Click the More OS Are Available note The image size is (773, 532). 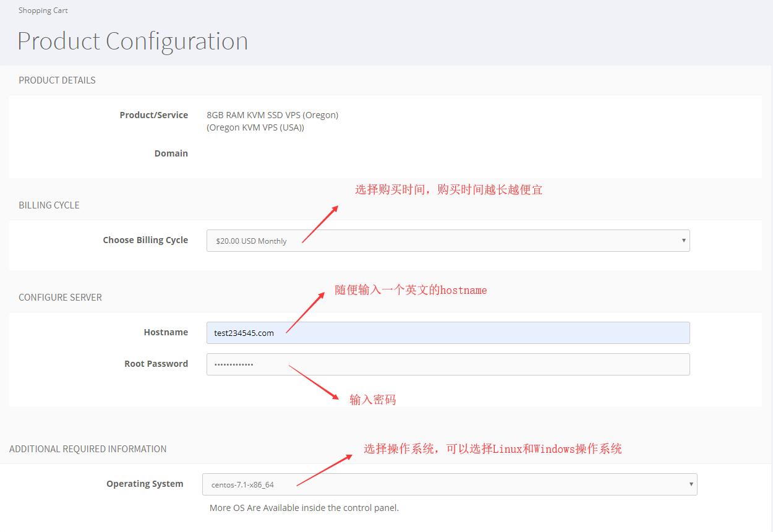[x=304, y=508]
